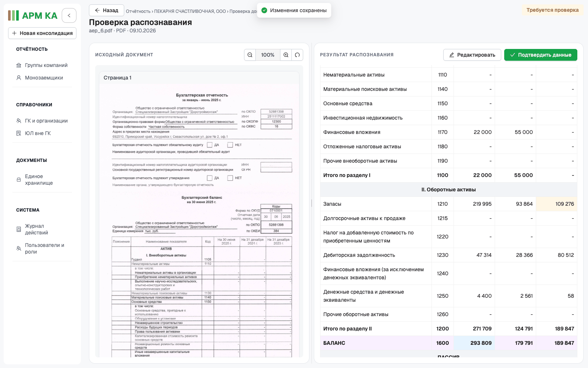
Task: Zoom out the source document
Action: point(250,55)
